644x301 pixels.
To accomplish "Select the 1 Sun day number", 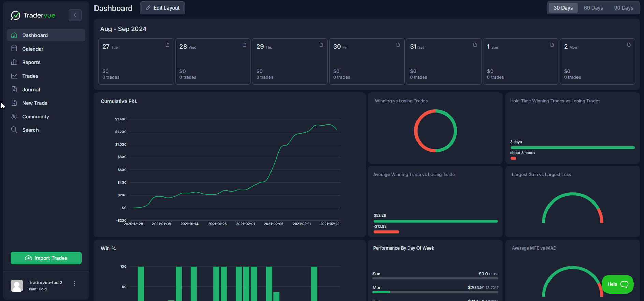I will pos(488,47).
